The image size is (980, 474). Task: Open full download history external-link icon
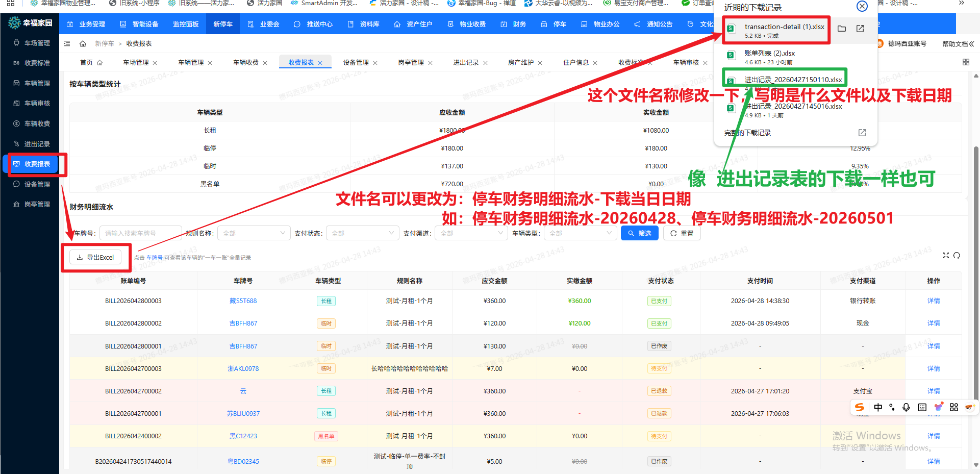click(862, 133)
